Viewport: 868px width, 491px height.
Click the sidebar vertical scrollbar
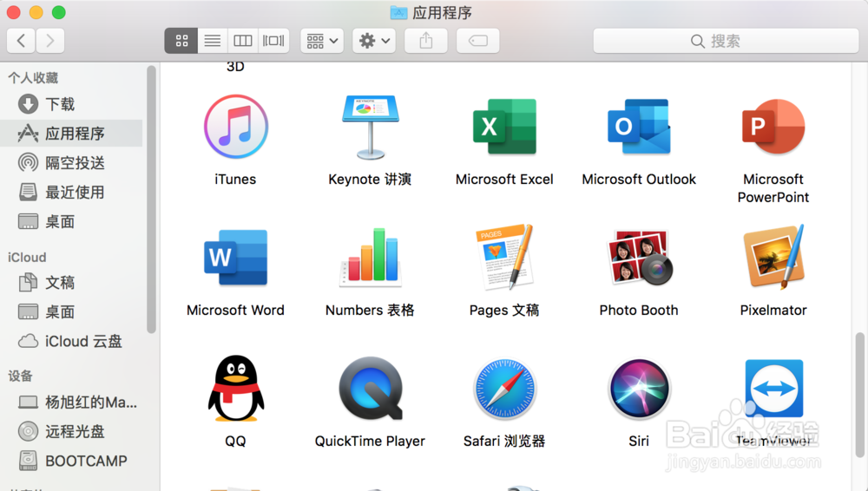pos(151,200)
